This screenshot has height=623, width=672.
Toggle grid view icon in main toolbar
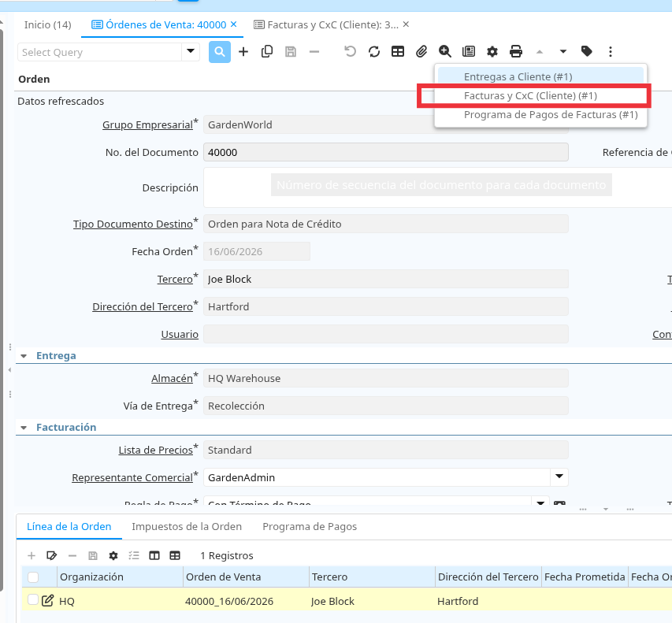pyautogui.click(x=398, y=52)
